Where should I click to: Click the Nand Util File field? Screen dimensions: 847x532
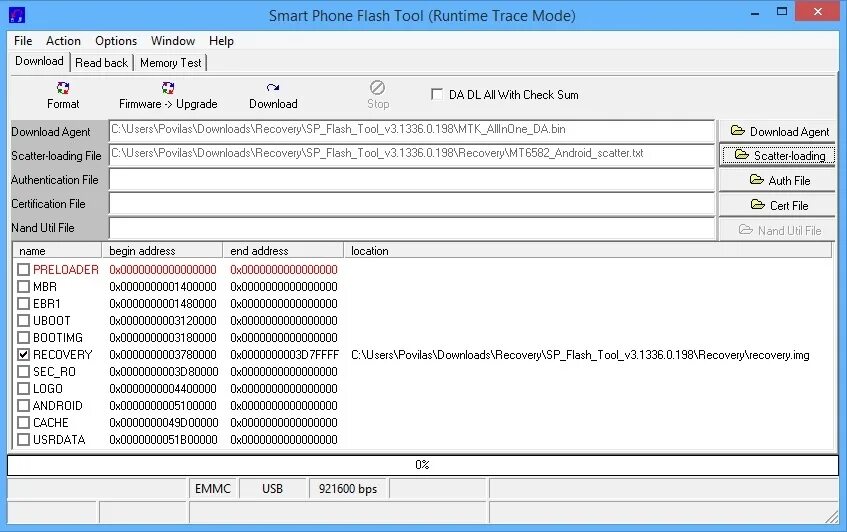(x=412, y=228)
